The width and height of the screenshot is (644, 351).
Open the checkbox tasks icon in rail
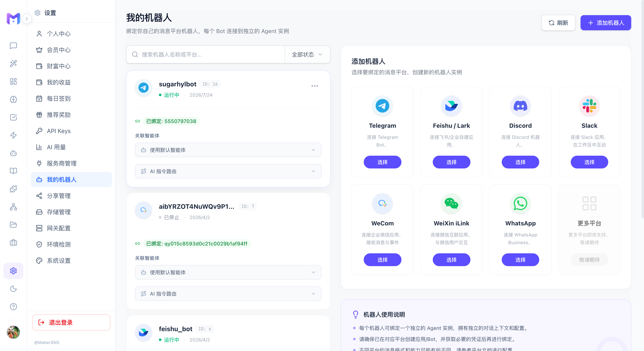click(13, 117)
